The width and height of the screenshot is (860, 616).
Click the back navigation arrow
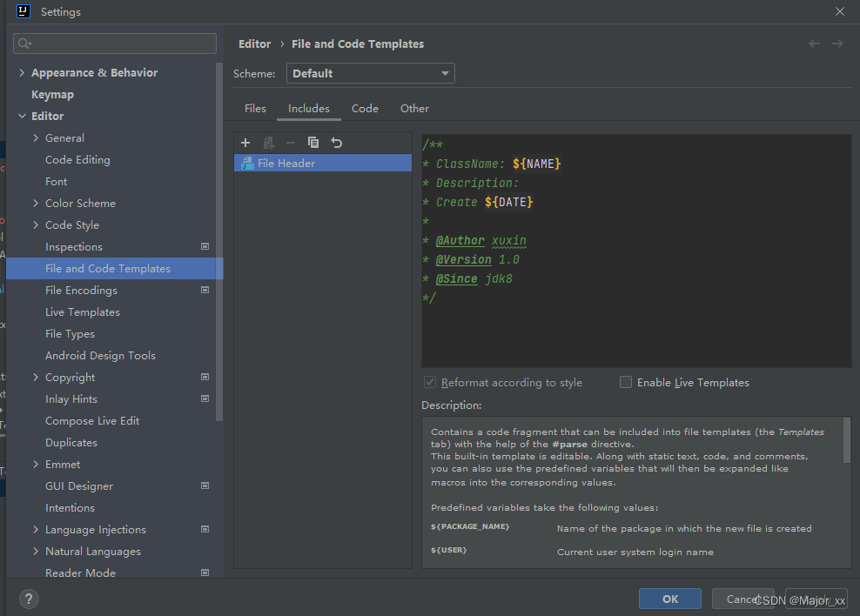(815, 44)
